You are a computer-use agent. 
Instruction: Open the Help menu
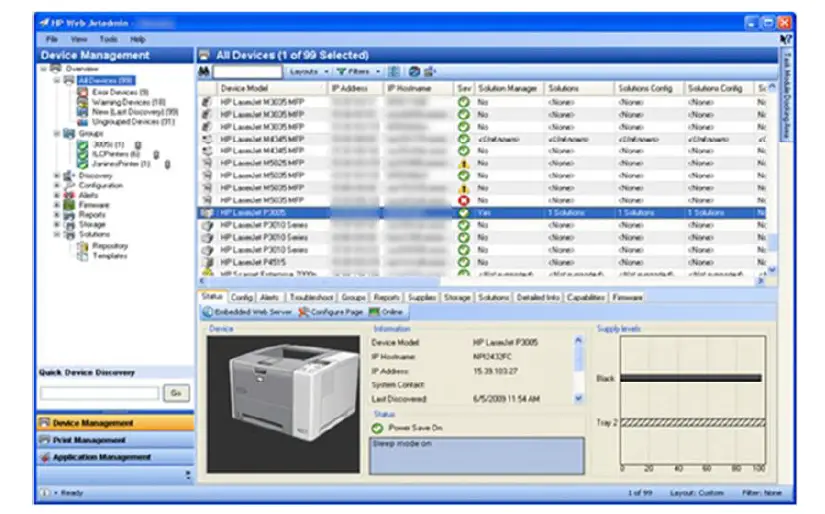(x=138, y=39)
